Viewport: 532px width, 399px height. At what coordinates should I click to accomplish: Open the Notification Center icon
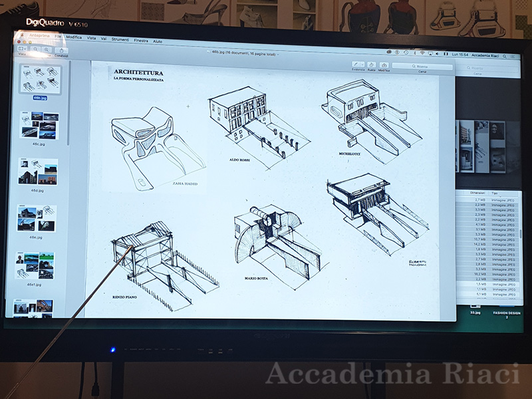(x=513, y=57)
